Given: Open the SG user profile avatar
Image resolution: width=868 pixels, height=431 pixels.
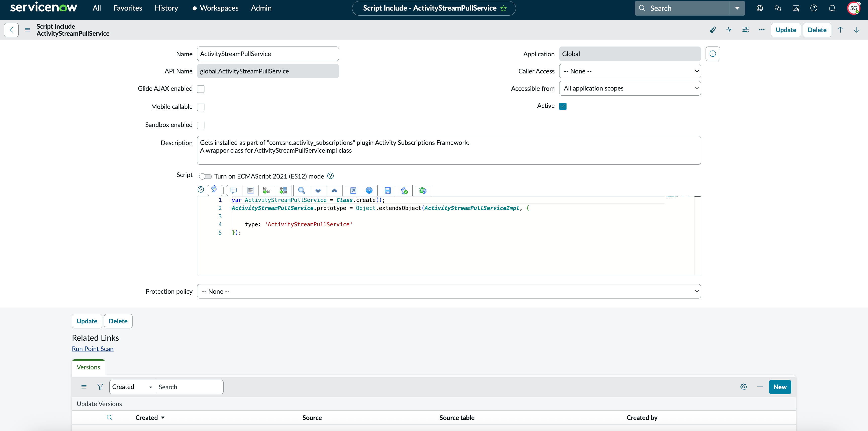Looking at the screenshot, I should (853, 8).
